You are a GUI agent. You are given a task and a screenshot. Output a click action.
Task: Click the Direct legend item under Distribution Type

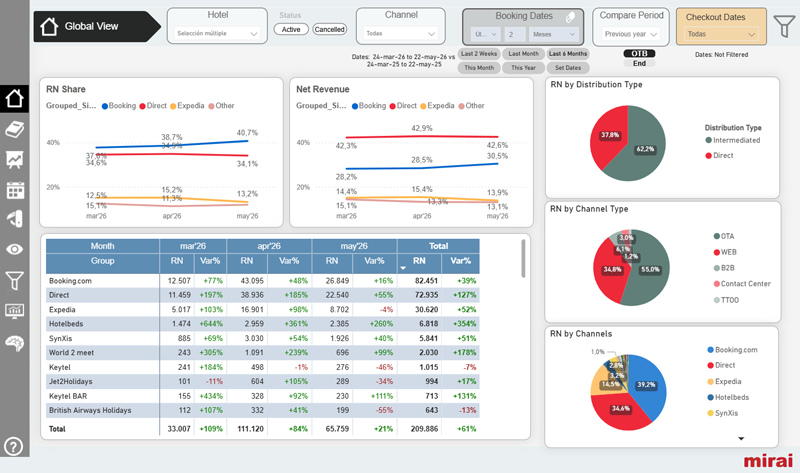coord(719,156)
